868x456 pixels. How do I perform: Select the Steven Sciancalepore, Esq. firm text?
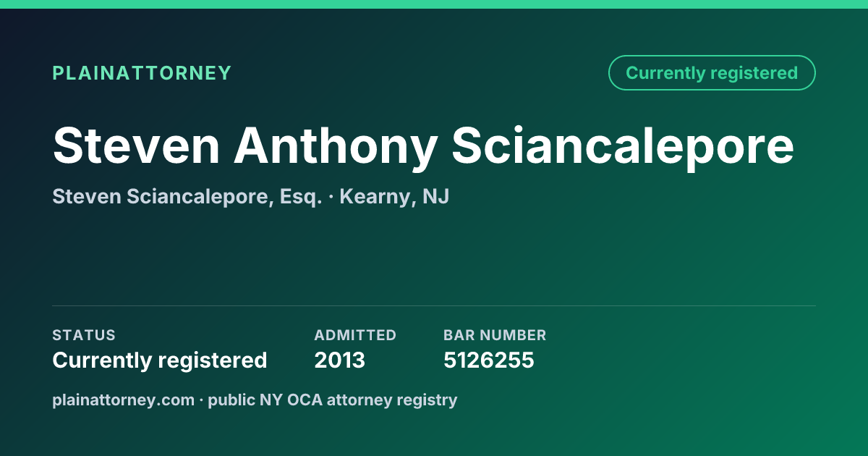pyautogui.click(x=187, y=196)
